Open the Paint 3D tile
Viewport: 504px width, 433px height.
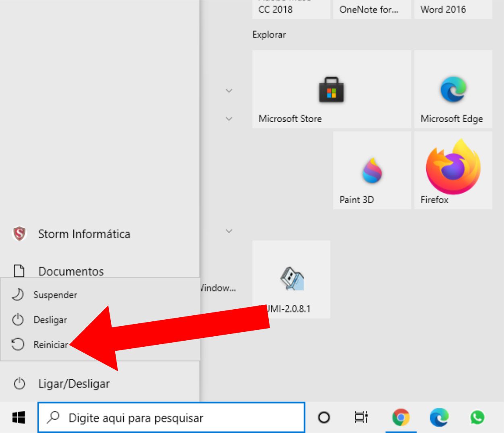(x=372, y=170)
